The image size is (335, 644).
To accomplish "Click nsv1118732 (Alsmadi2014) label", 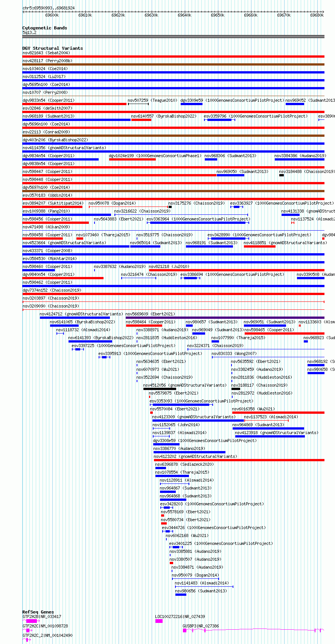I will tap(83, 330).
